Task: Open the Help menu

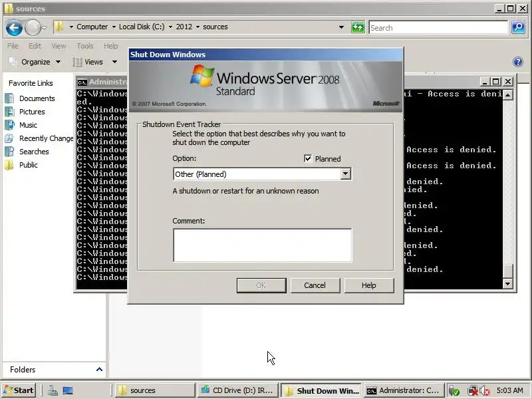Action: tap(110, 46)
